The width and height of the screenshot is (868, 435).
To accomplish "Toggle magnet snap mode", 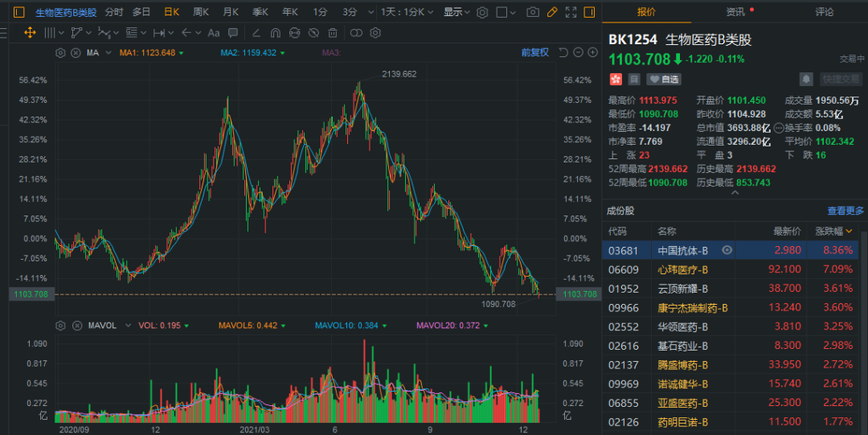I will pyautogui.click(x=275, y=33).
